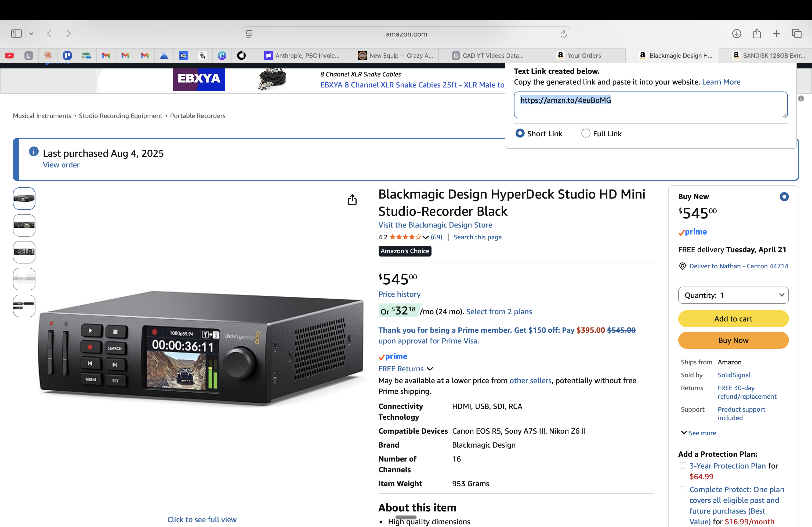The height and width of the screenshot is (527, 812).
Task: Open the Safari share menu in toolbar
Action: 757,33
